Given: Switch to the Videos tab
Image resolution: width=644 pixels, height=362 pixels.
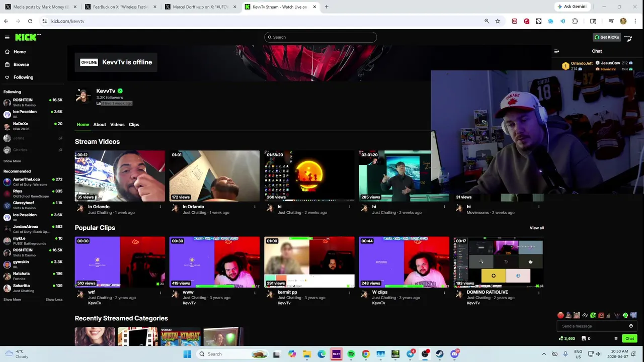Looking at the screenshot, I should coord(117,125).
